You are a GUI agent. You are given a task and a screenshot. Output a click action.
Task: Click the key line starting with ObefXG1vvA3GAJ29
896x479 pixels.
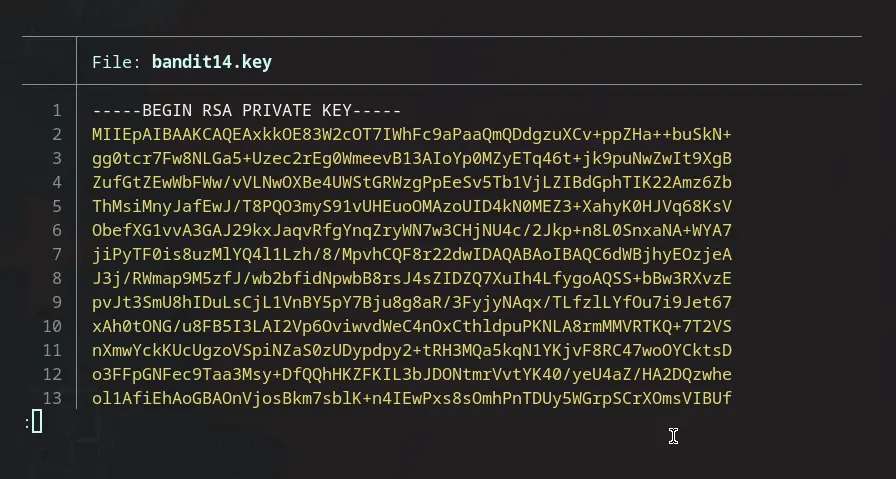click(x=411, y=231)
